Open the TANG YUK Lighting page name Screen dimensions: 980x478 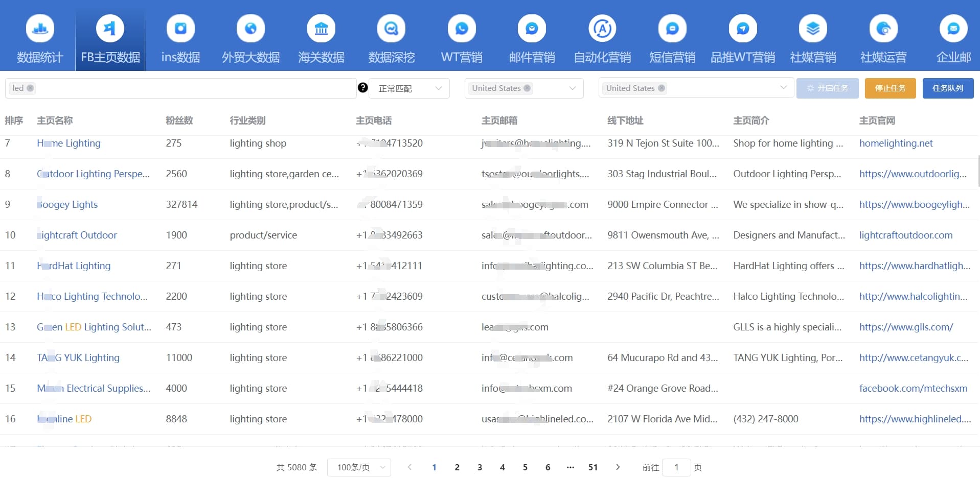coord(78,357)
